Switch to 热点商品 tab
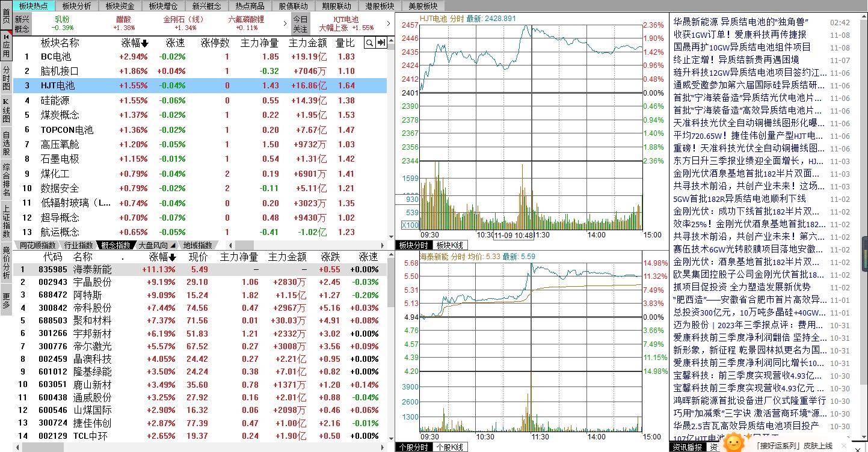The width and height of the screenshot is (868, 452). click(x=250, y=6)
